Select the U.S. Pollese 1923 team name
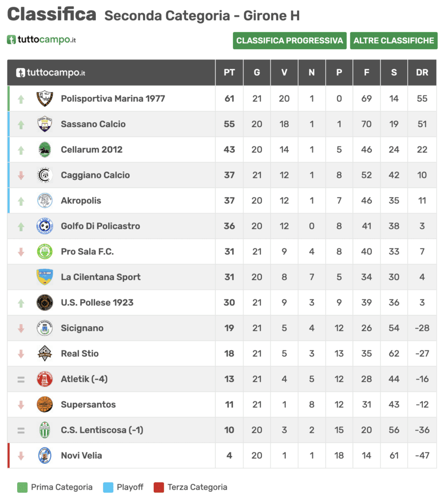The width and height of the screenshot is (448, 503). [97, 303]
